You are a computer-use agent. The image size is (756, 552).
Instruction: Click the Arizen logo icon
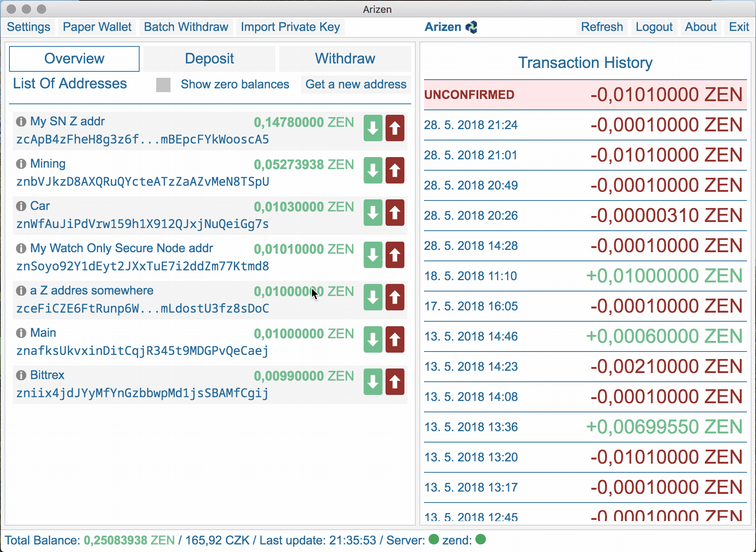[472, 27]
